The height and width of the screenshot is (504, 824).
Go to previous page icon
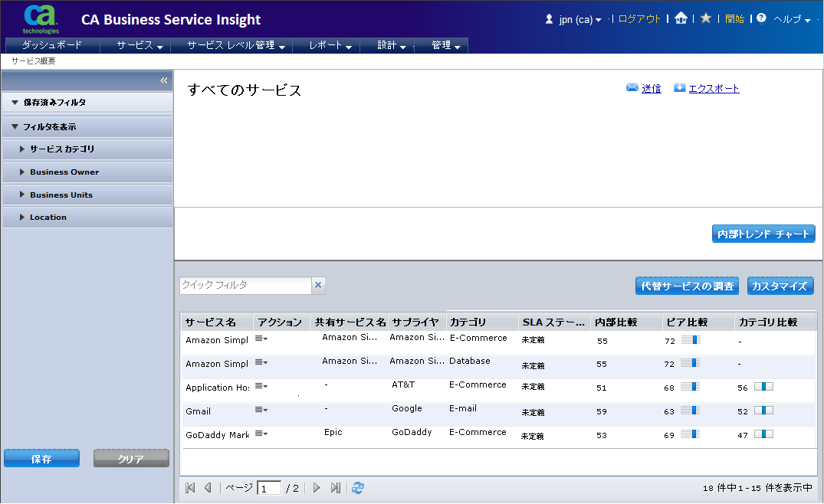208,488
